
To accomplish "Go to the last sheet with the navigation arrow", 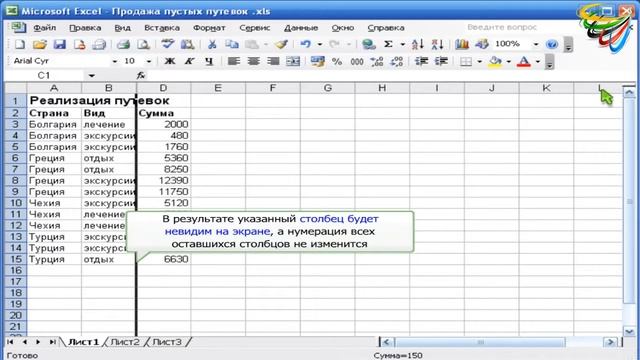I will pos(52,342).
